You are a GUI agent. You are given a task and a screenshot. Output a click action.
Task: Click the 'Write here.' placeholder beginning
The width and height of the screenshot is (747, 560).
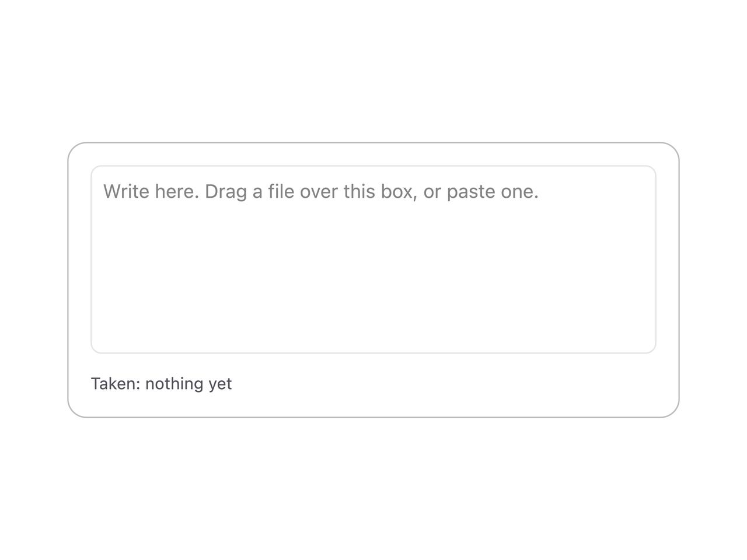[151, 191]
